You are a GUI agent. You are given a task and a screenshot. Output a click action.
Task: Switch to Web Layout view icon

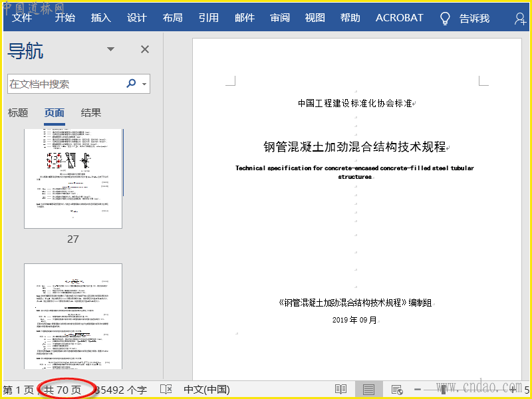396,390
